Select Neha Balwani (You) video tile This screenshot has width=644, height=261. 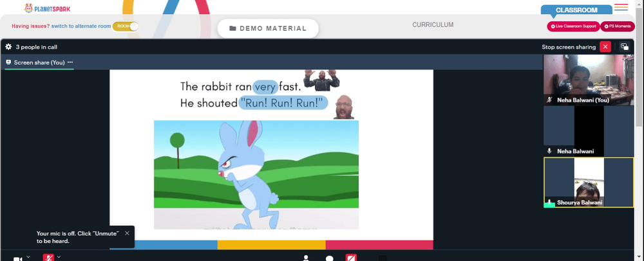pos(589,80)
